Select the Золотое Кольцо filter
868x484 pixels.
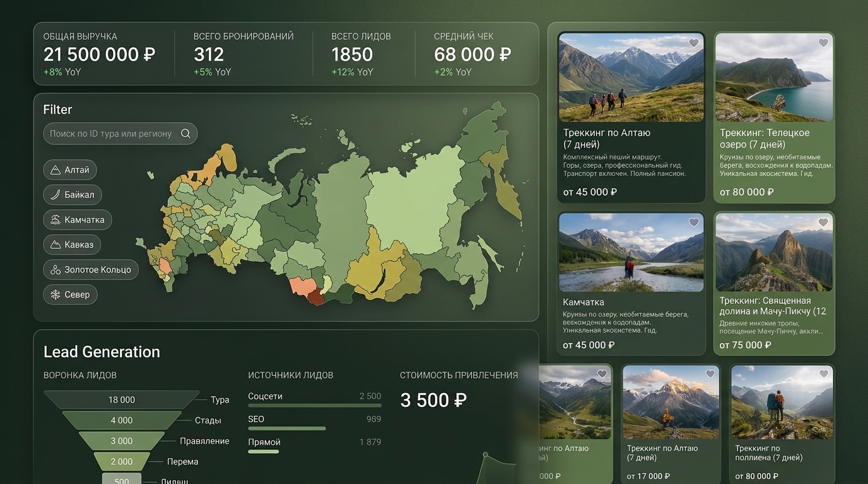click(91, 270)
